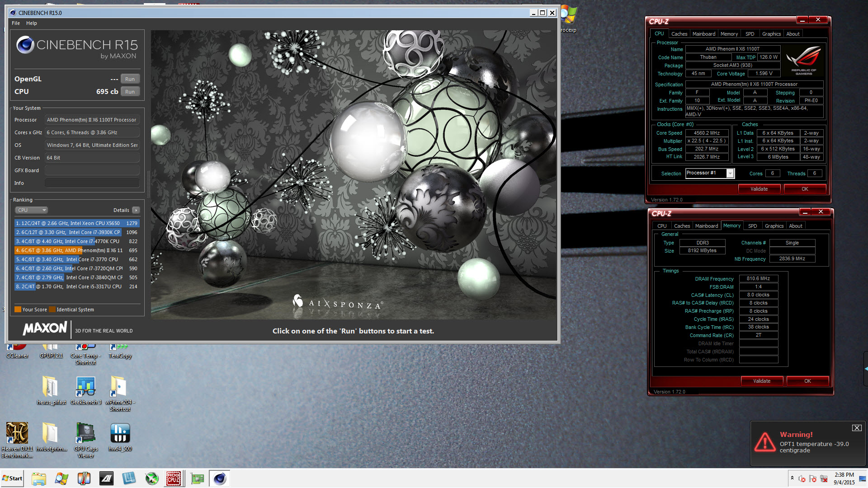Dismiss the OPT1 temperature warning popup
Screen dimensions: 868x488
pos(857,428)
